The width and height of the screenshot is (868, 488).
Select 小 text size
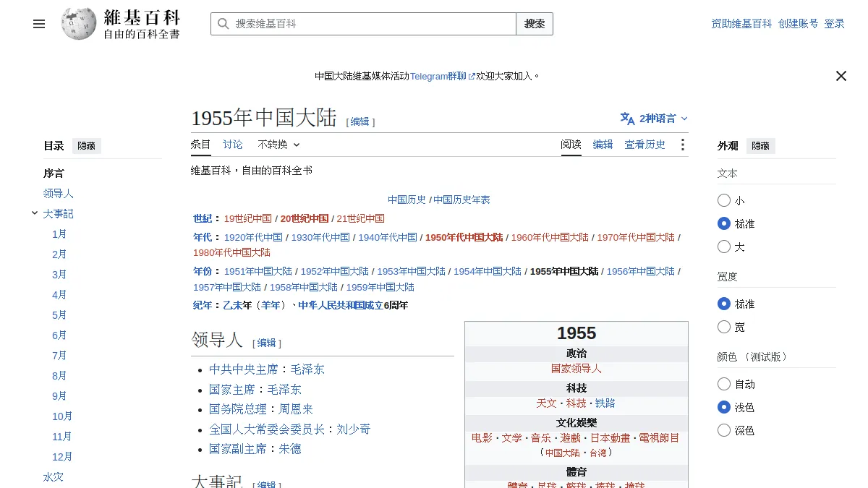pos(724,200)
